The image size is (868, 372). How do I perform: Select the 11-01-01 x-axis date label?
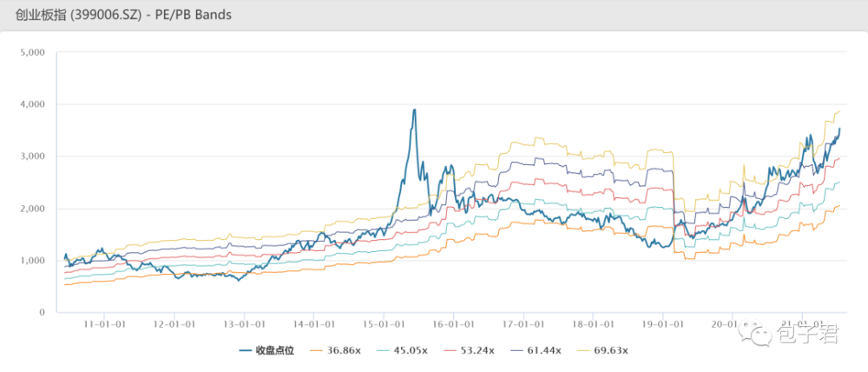point(105,323)
